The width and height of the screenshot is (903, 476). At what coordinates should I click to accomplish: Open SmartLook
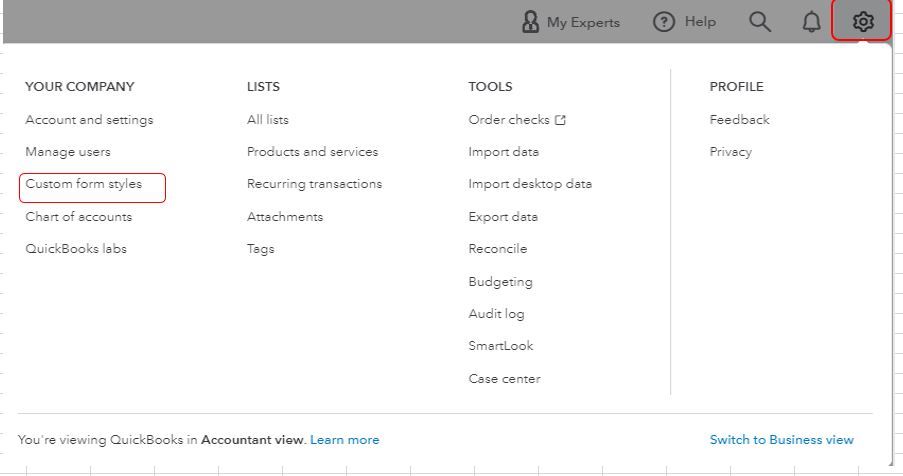501,346
